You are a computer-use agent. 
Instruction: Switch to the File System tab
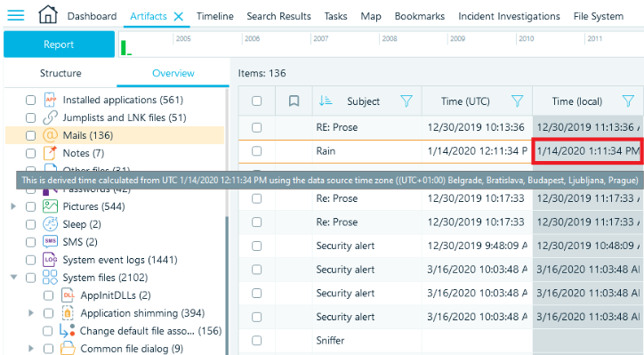point(599,16)
